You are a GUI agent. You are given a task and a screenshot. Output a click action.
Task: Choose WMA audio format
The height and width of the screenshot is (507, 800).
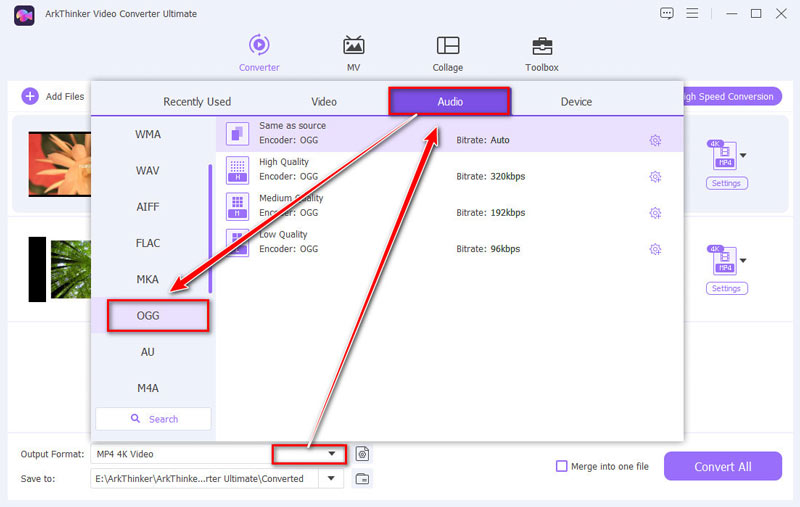click(148, 134)
